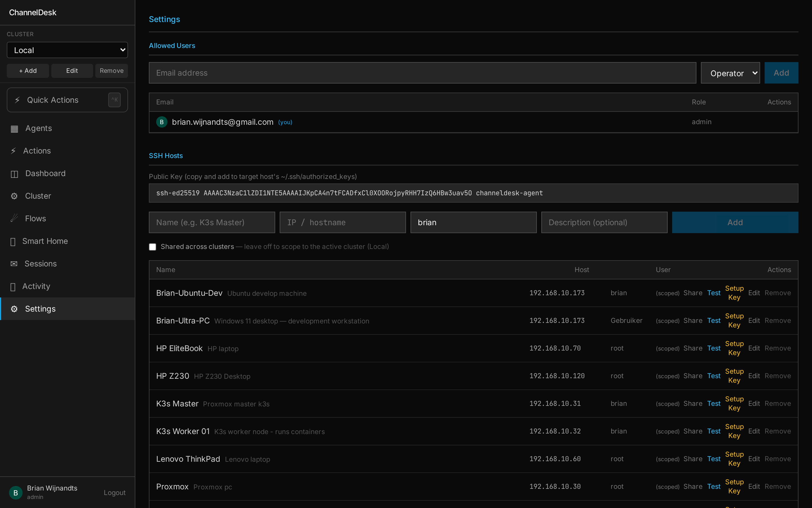
Task: Click the user field containing brian
Action: (x=473, y=222)
